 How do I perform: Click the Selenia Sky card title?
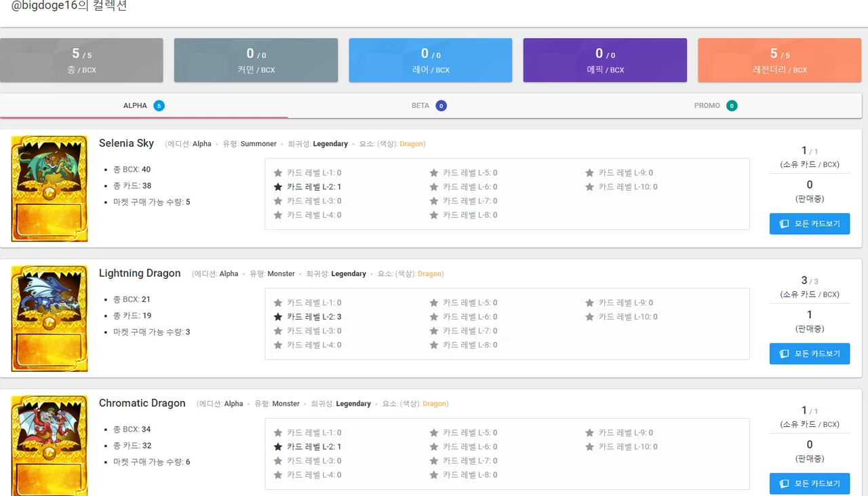[x=126, y=143]
